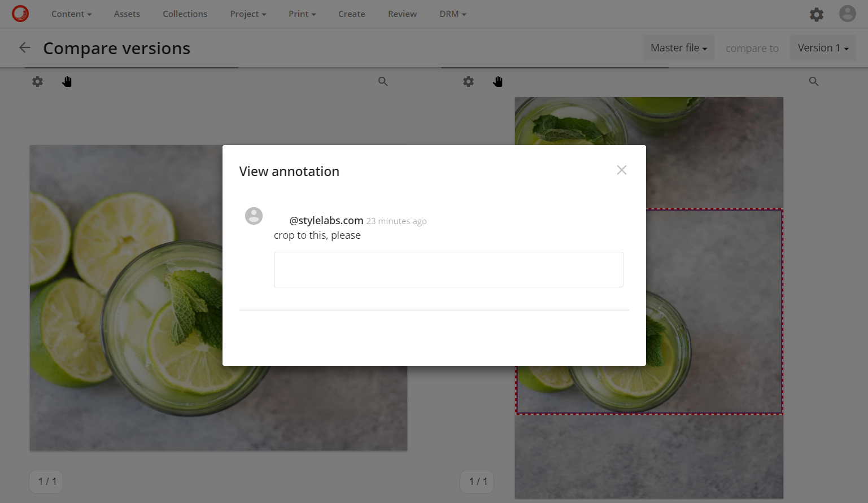Click the back arrow to exit compare

24,47
